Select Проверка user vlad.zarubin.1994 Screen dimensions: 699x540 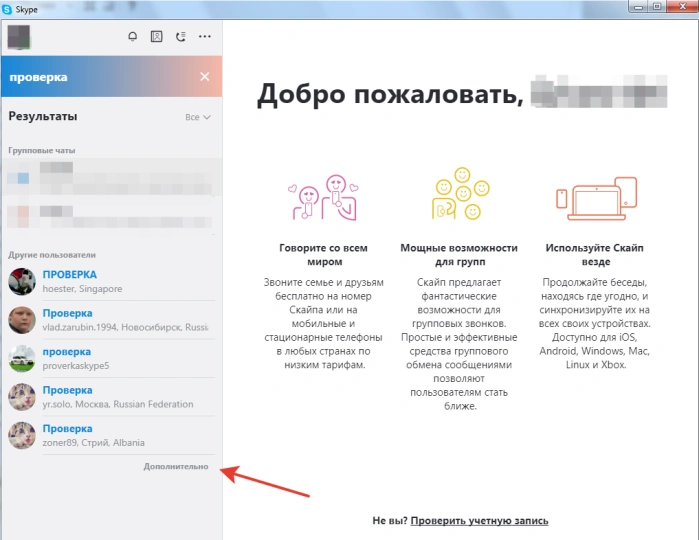point(111,320)
